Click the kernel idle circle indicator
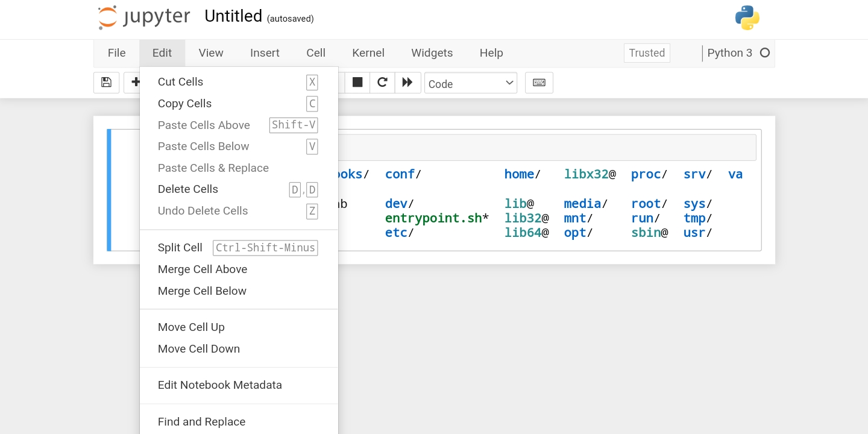The width and height of the screenshot is (868, 434). 765,53
